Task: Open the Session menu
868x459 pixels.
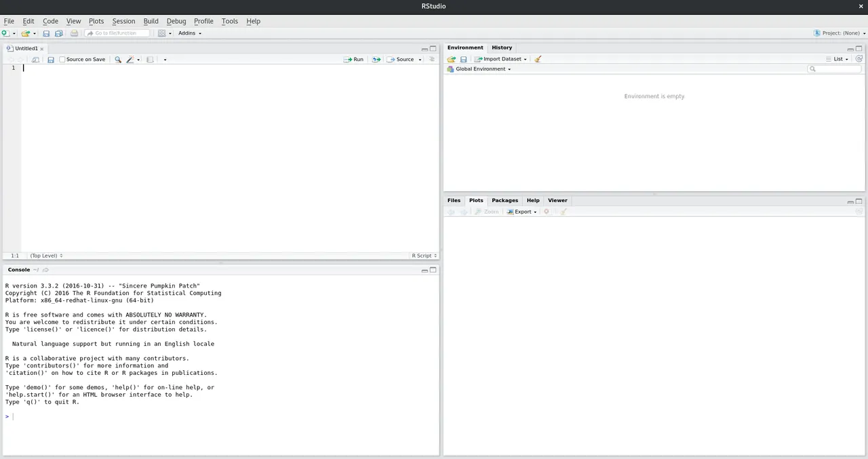Action: (x=123, y=21)
